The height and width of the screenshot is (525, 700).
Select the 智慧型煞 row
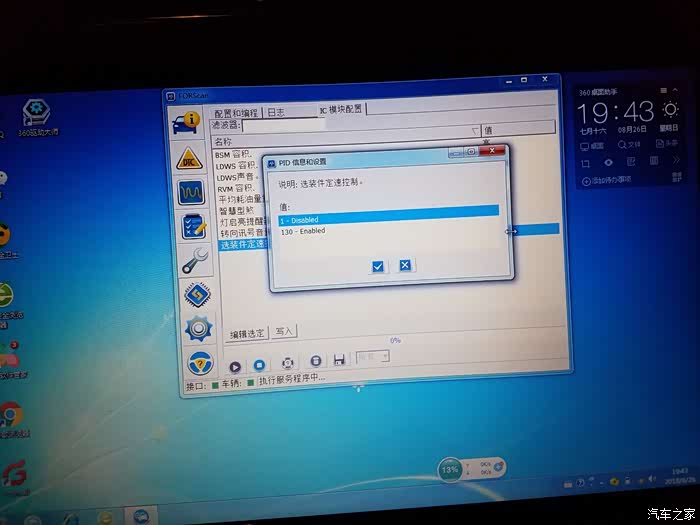click(x=237, y=210)
